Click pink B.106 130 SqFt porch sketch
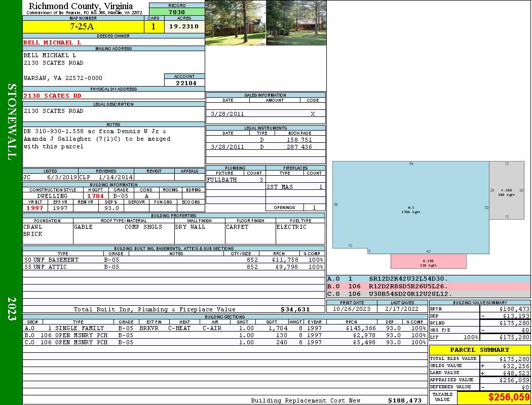 [429, 261]
